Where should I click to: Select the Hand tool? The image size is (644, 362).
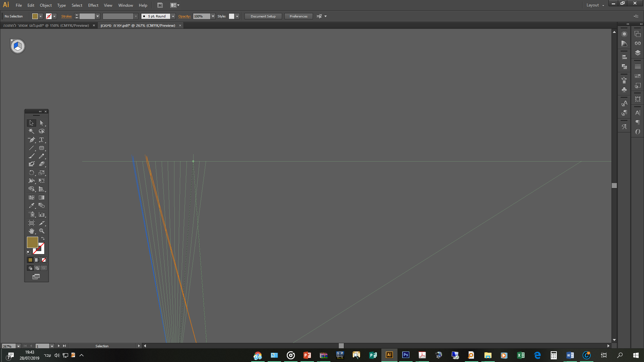[32, 231]
